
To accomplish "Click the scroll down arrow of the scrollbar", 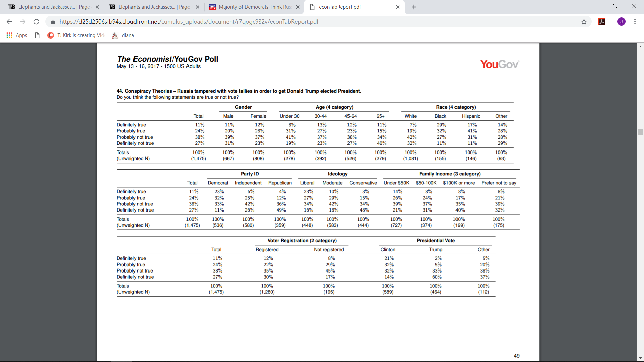I will click(x=640, y=358).
